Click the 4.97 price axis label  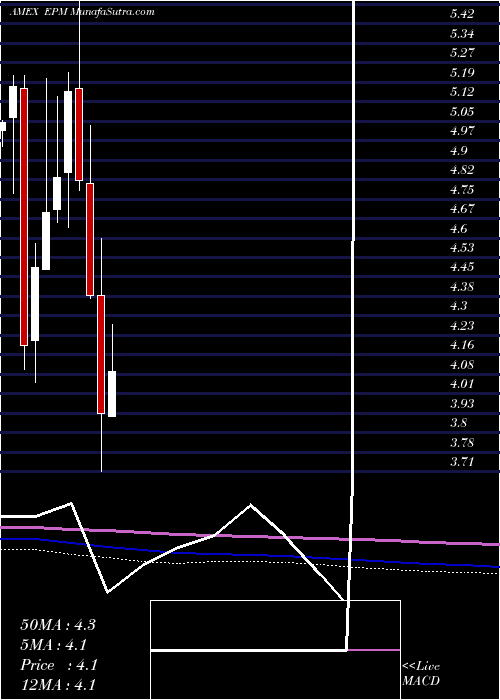462,131
